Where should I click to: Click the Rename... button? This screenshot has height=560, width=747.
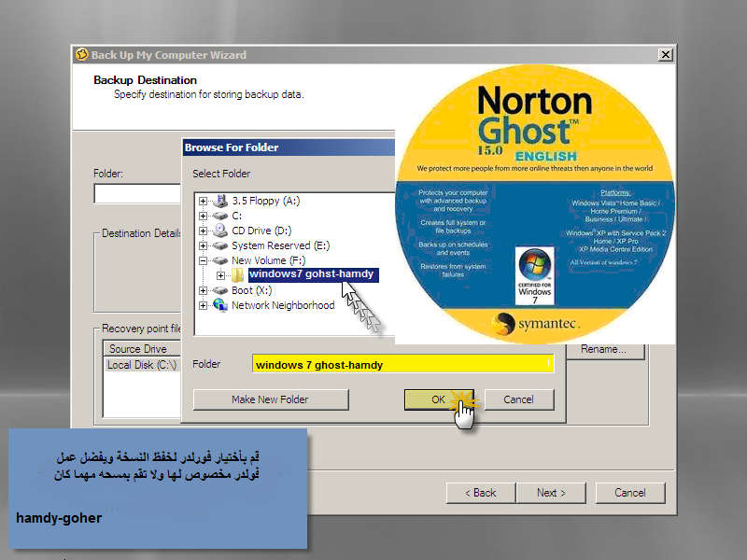605,351
